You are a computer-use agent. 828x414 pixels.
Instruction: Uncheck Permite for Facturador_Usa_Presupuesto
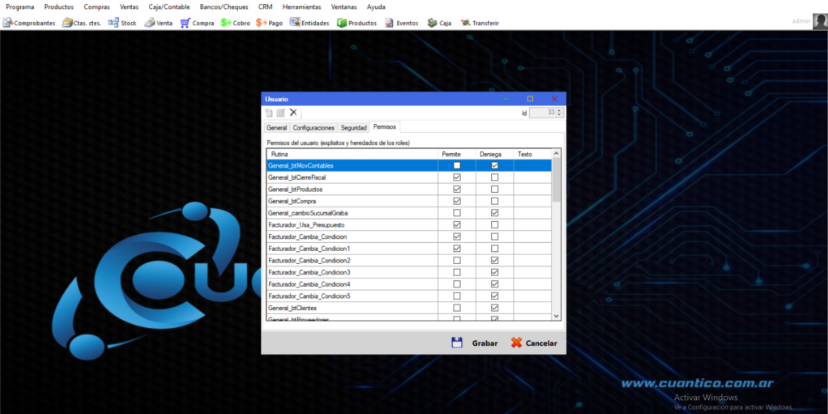point(457,225)
